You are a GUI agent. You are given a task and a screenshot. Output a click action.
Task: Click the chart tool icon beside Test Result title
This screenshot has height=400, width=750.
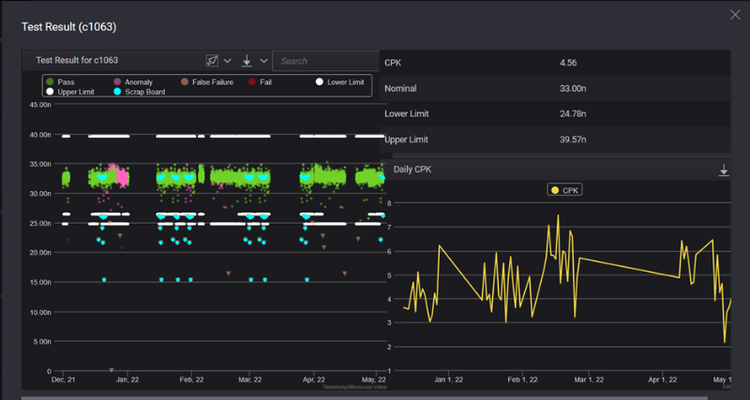pos(211,61)
